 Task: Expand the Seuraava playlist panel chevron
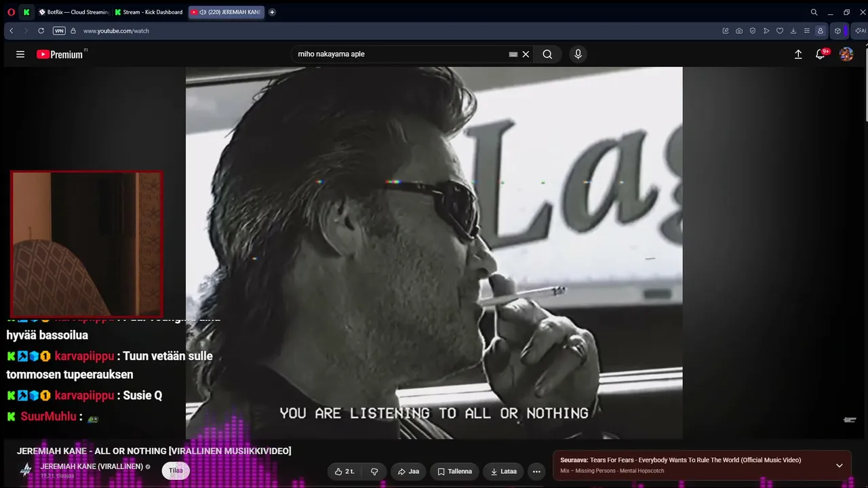point(840,466)
